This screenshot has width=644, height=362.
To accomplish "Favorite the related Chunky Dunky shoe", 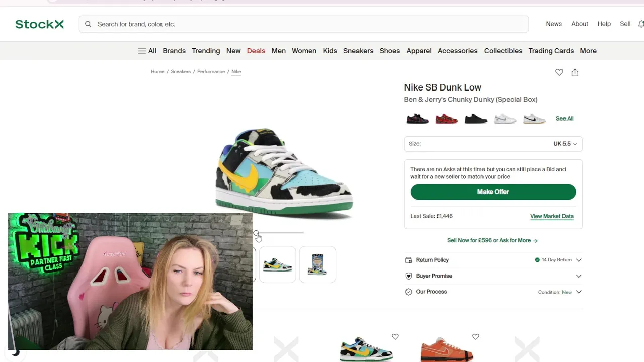I will point(395,337).
